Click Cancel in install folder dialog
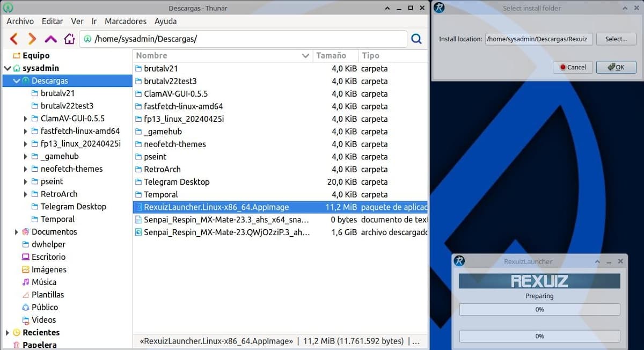Image resolution: width=644 pixels, height=350 pixels. 573,67
